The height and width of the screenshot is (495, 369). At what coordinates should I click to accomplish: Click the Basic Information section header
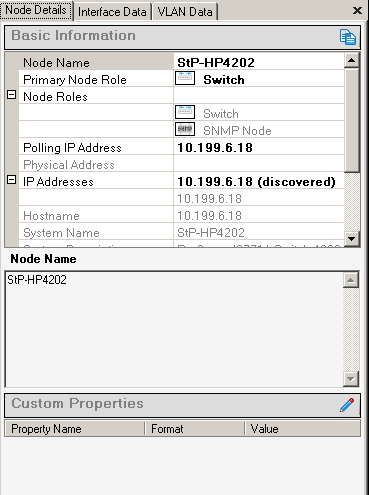tap(182, 37)
